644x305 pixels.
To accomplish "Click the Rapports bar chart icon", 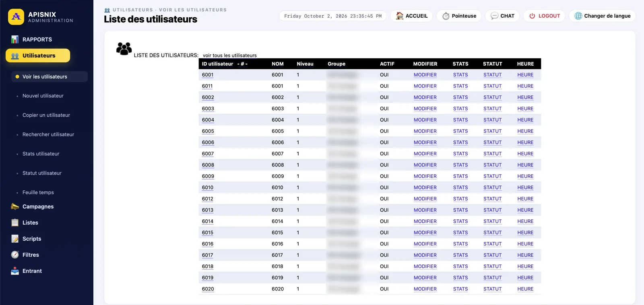I will pos(15,39).
